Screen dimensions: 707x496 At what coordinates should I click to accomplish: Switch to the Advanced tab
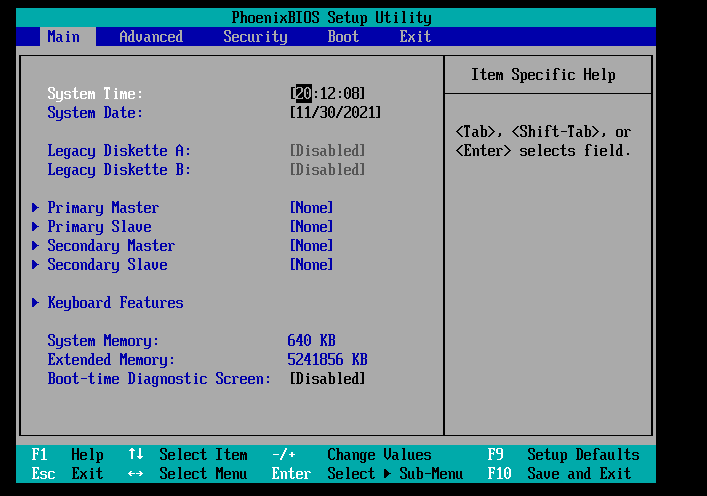point(151,37)
